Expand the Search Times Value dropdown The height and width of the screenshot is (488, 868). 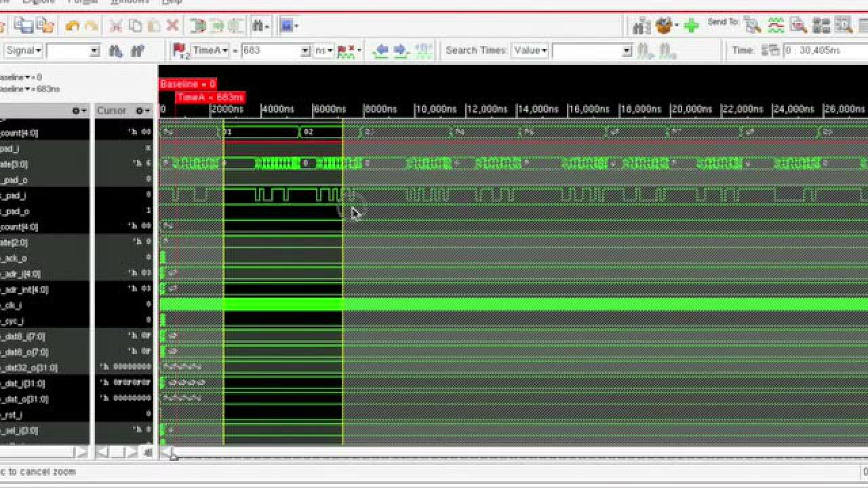click(530, 51)
